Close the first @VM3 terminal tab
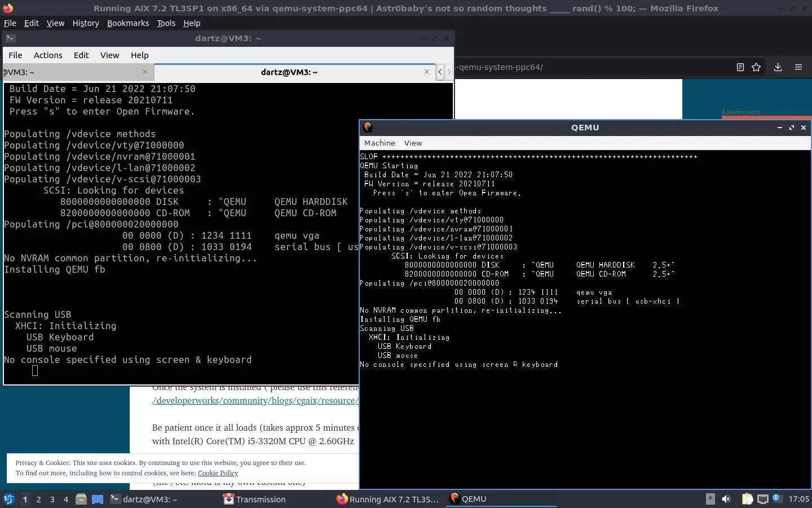The image size is (812, 508). pyautogui.click(x=145, y=72)
